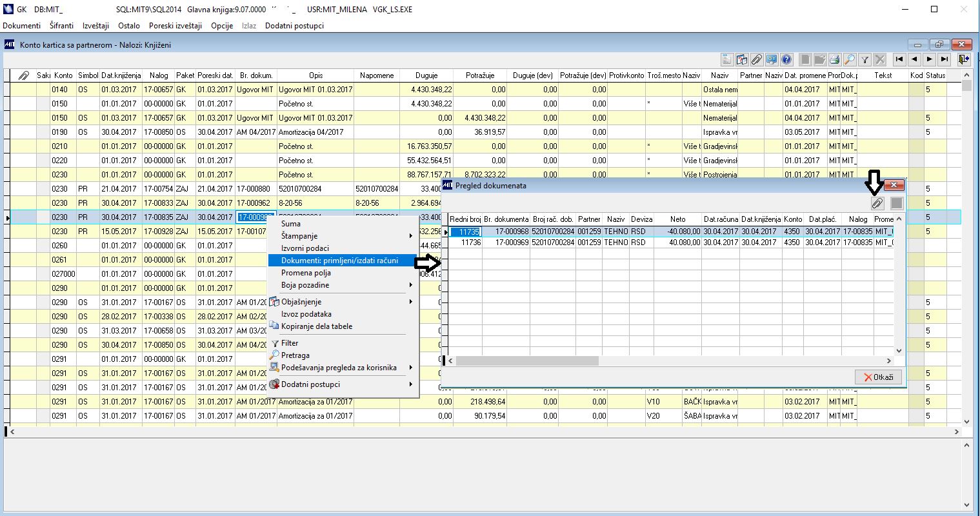Click the Otkaži button
Viewport: 980px width, 516px height.
click(878, 377)
